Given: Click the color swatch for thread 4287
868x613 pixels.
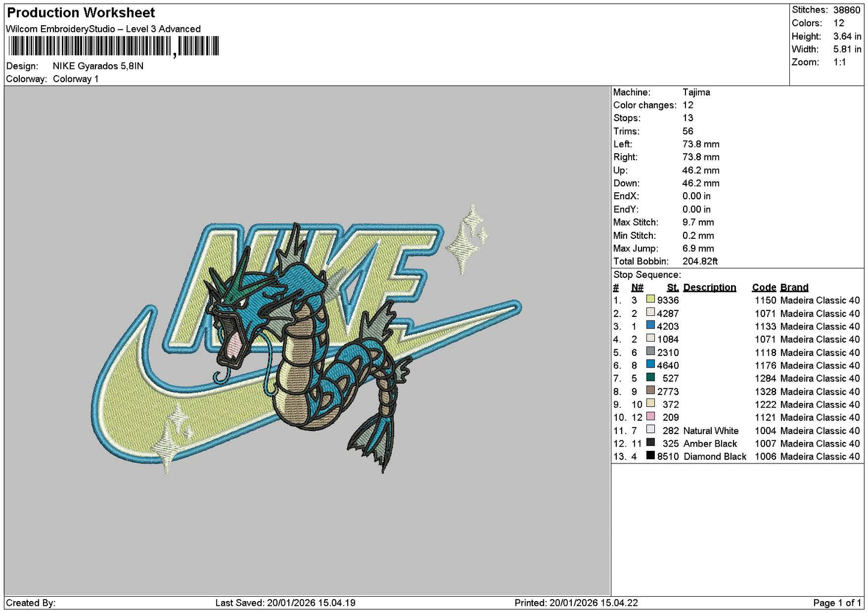Looking at the screenshot, I should click(651, 312).
